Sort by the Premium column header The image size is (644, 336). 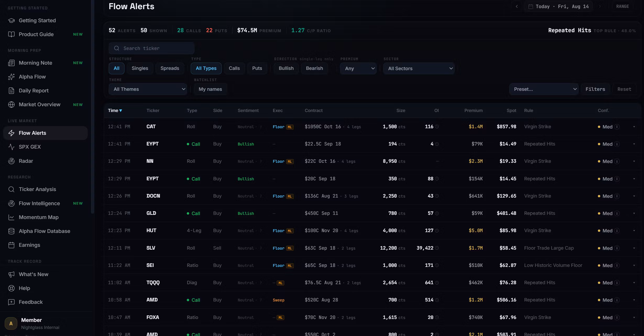click(473, 110)
